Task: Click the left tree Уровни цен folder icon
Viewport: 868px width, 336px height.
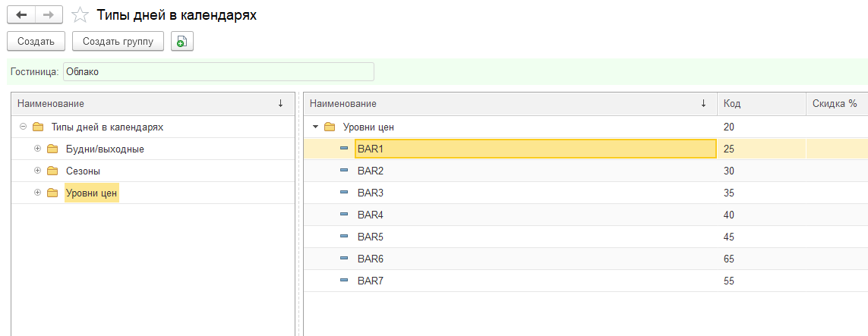Action: 52,193
